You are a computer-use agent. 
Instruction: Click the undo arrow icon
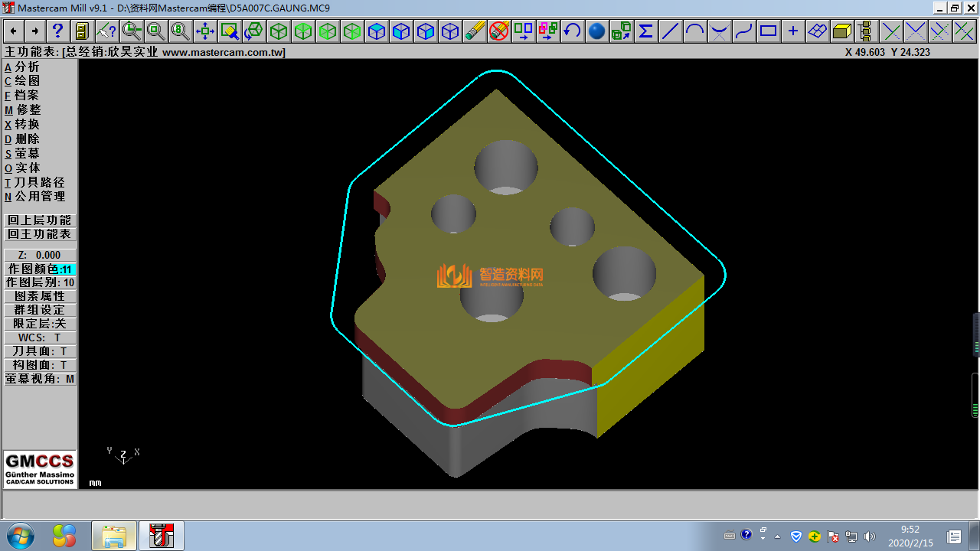(572, 31)
